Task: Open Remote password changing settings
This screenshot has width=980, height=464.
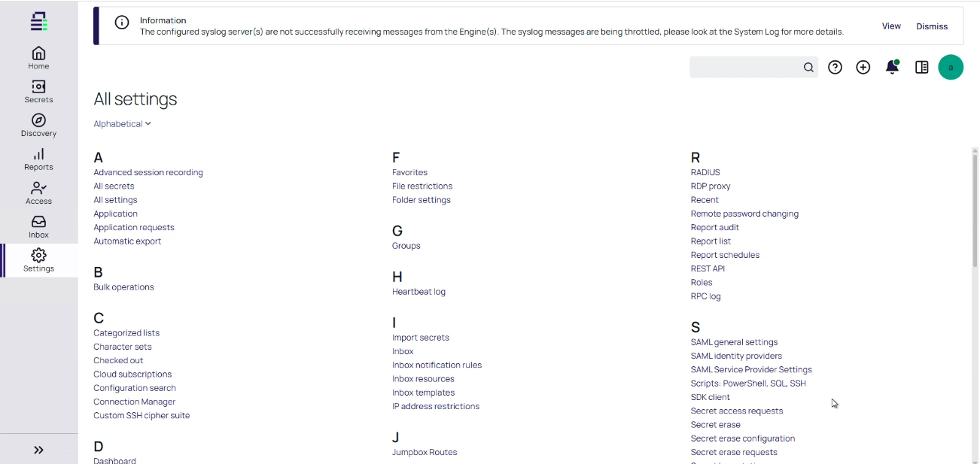Action: click(744, 214)
